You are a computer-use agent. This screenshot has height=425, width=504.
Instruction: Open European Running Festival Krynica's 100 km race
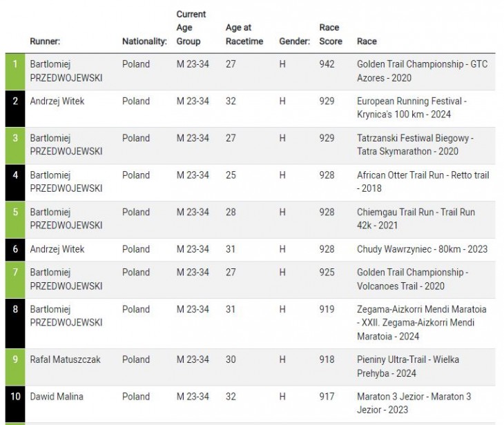tap(411, 108)
